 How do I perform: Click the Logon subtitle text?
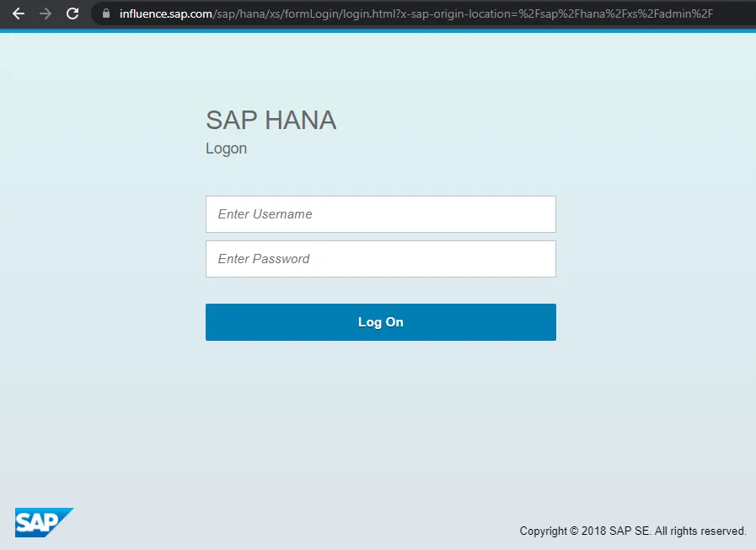[x=226, y=148]
